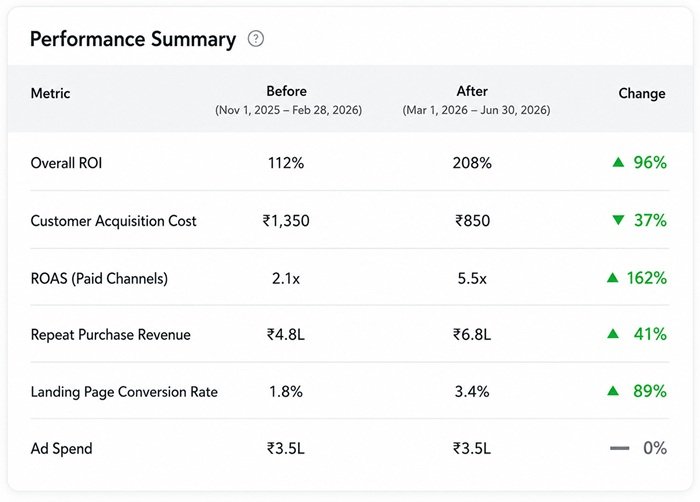Screen dimensions: 700x502
Task: Click the ₹1,350 acquisition cost value
Action: 286,221
